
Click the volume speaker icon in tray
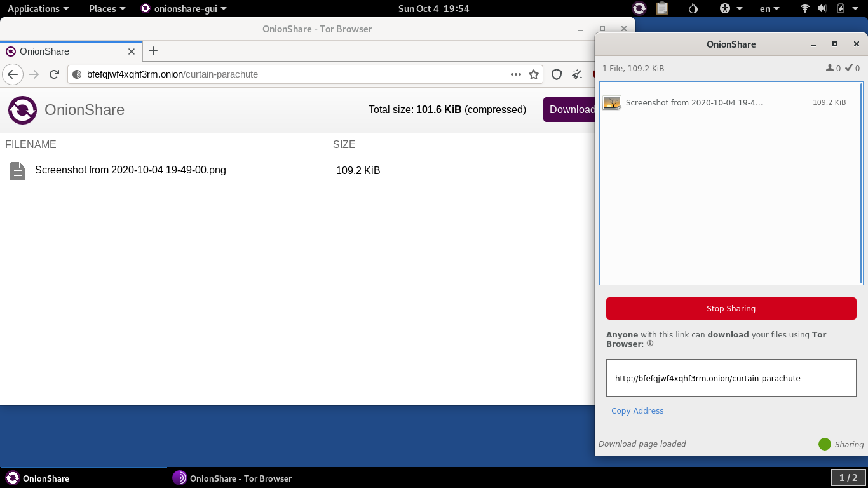pos(822,8)
